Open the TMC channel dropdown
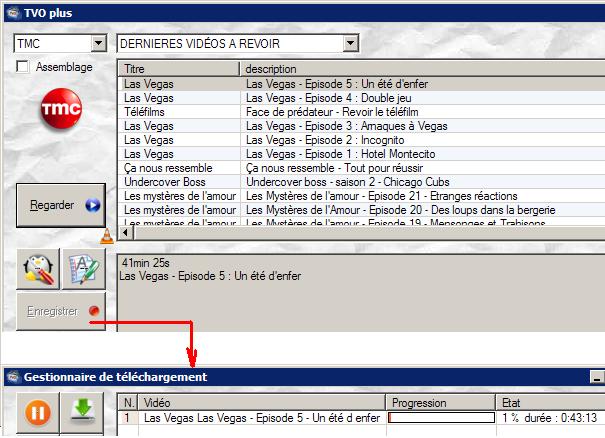This screenshot has height=438, width=605. coord(98,44)
